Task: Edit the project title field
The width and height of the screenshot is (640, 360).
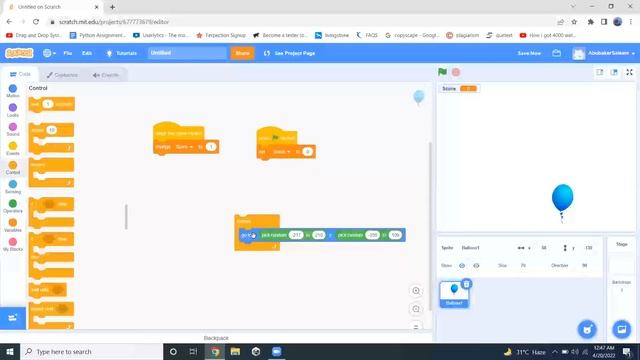Action: coord(187,53)
